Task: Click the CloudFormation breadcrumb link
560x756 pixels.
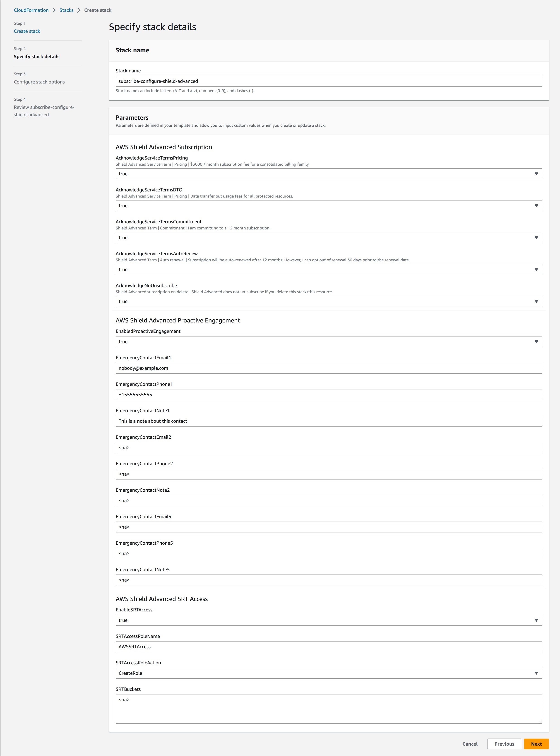Action: [31, 10]
